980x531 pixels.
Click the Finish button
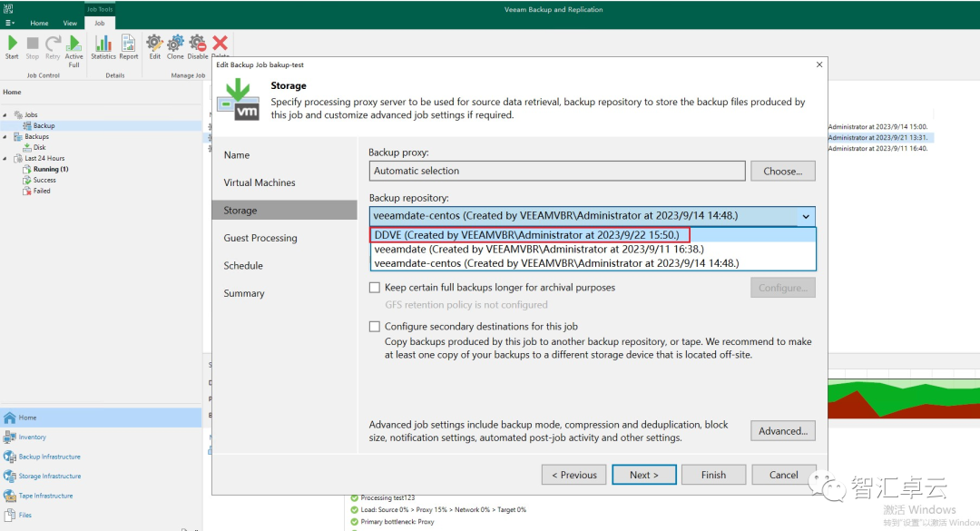[713, 475]
